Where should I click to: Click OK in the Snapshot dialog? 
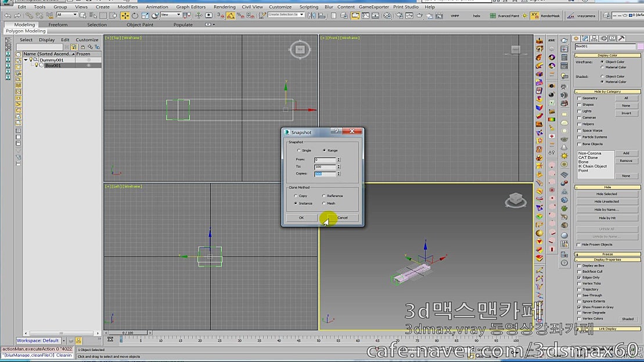pos(301,217)
